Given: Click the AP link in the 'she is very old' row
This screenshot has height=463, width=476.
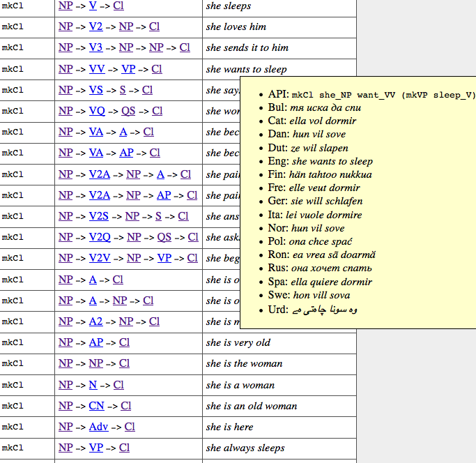Looking at the screenshot, I should coord(96,342).
